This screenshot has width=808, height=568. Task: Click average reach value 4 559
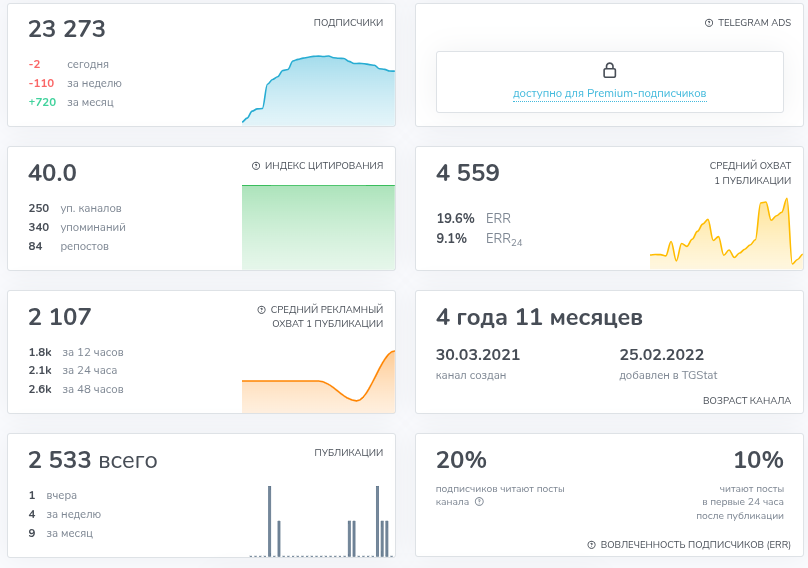[468, 173]
